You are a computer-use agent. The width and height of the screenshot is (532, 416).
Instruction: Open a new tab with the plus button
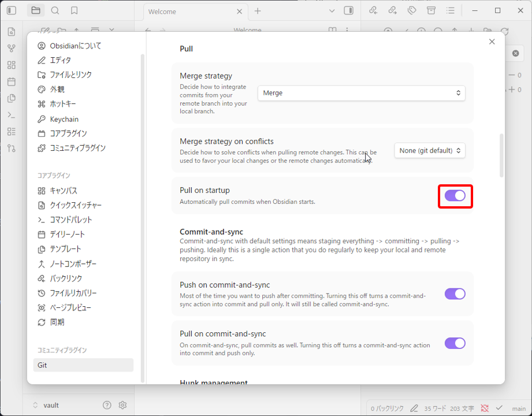(x=258, y=11)
